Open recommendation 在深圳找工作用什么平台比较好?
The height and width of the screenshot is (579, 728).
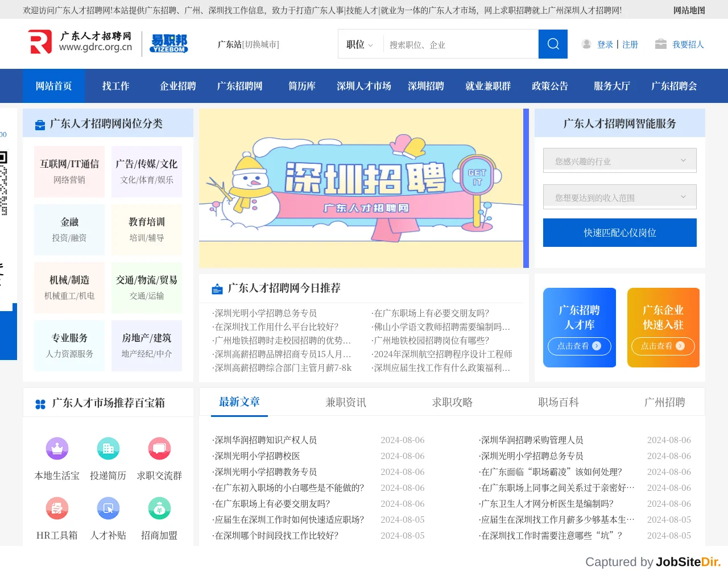pyautogui.click(x=275, y=327)
